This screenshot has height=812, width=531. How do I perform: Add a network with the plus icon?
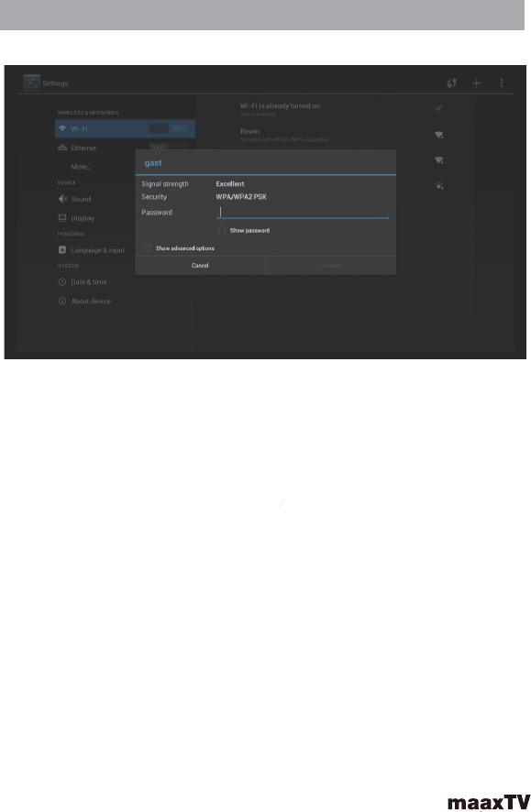coord(477,82)
